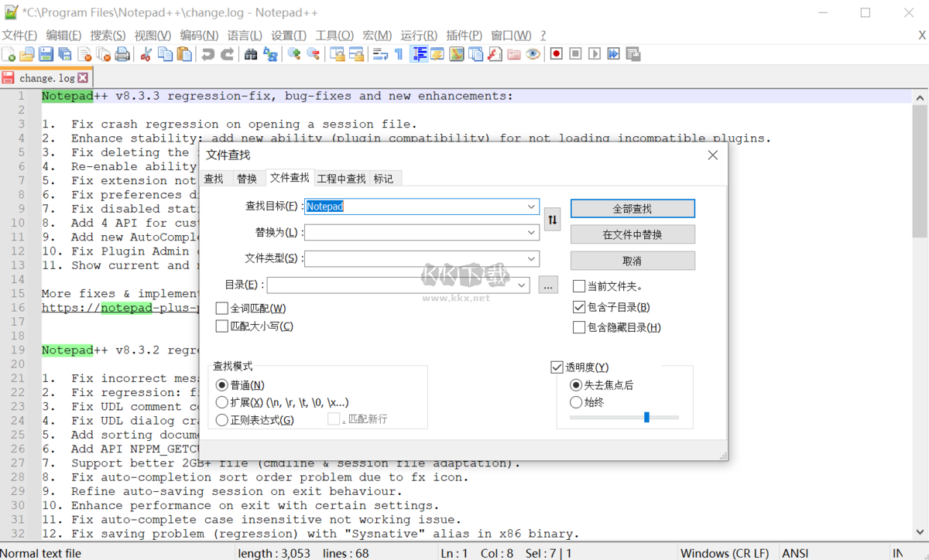Open the 替换为 dropdown list
The width and height of the screenshot is (929, 560).
pyautogui.click(x=530, y=233)
